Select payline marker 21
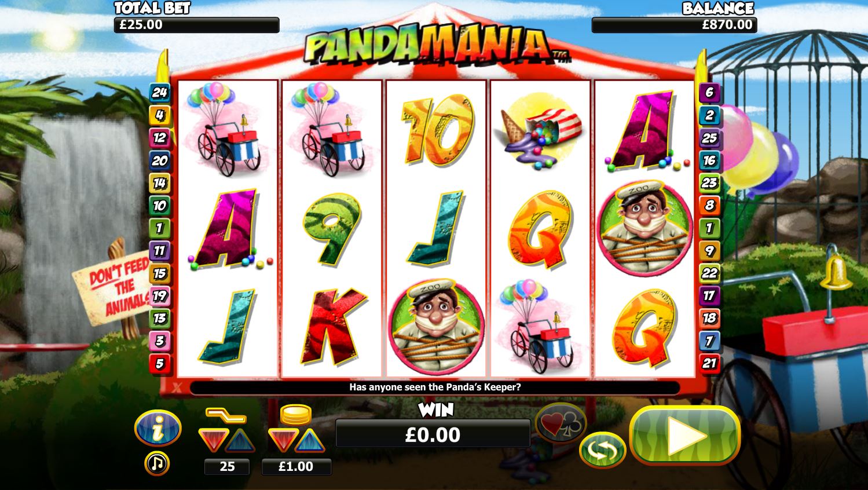Screen dimensions: 868x490 tap(709, 363)
